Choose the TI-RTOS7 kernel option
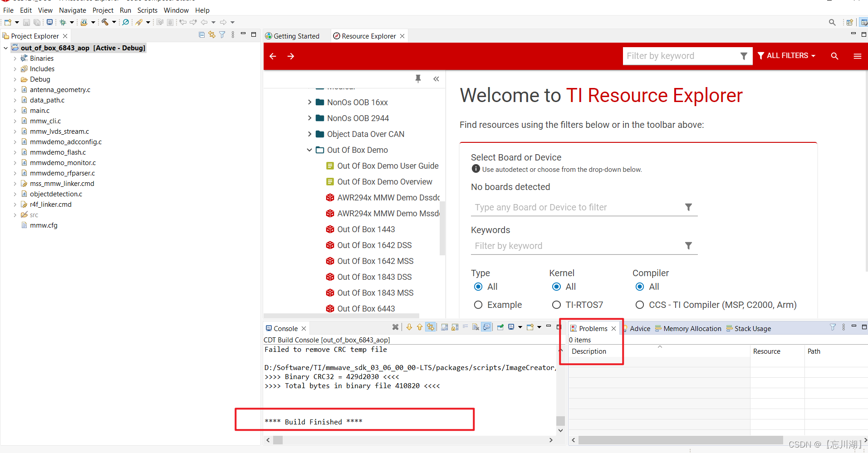The height and width of the screenshot is (453, 868). point(557,305)
